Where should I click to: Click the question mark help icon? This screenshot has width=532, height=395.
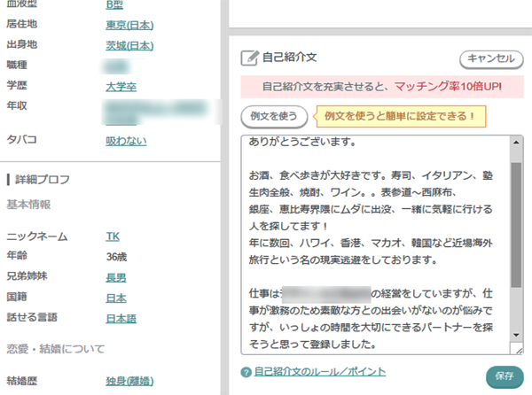[x=246, y=372]
